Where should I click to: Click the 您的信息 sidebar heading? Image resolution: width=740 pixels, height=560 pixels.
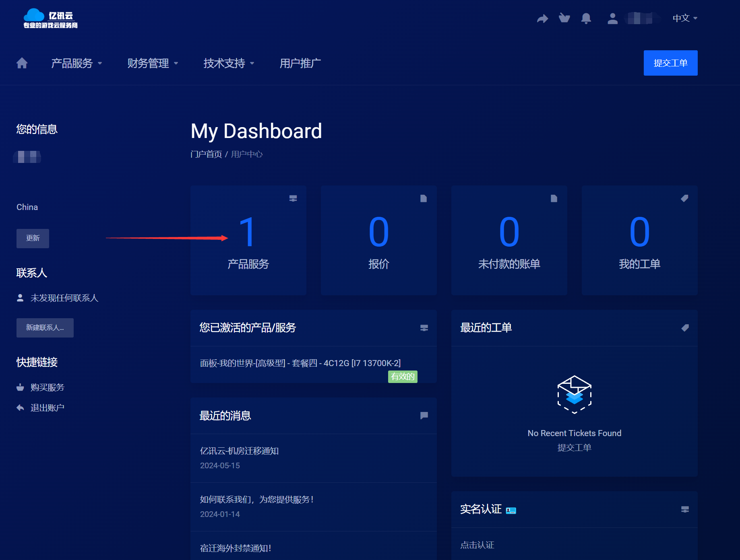tap(37, 129)
